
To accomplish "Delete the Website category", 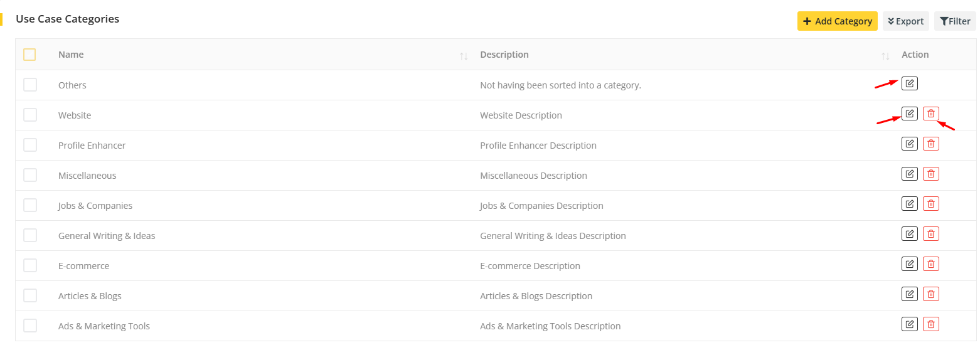I will (931, 114).
